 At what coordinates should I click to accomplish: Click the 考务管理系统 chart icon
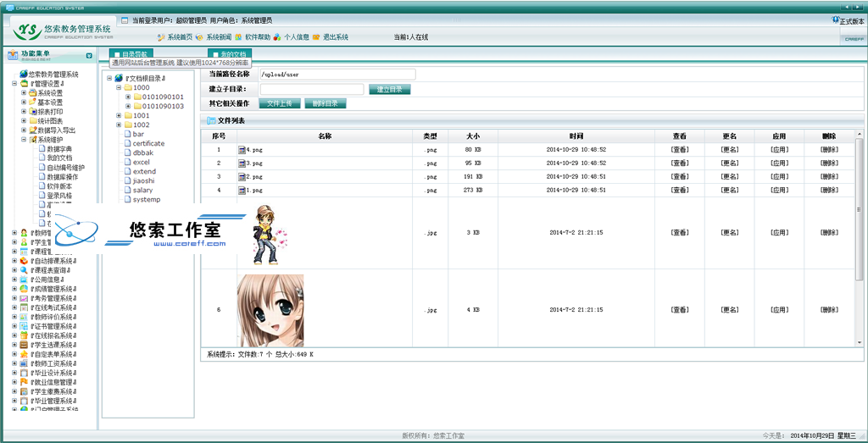pyautogui.click(x=24, y=298)
